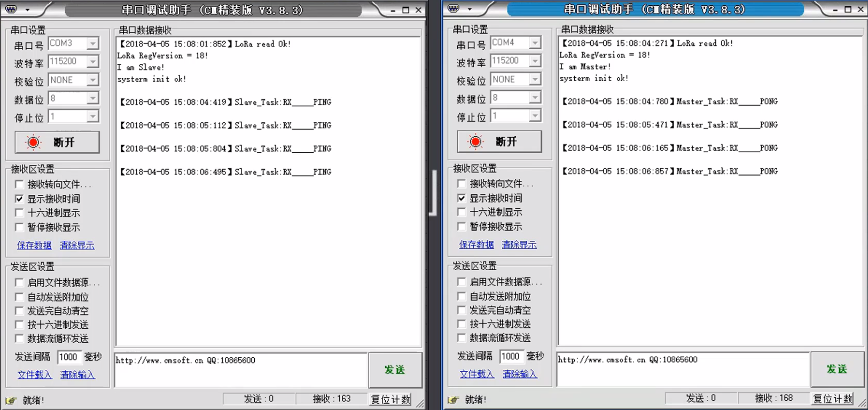868x410 pixels.
Task: Click the hand status icon in left status bar
Action: click(11, 400)
